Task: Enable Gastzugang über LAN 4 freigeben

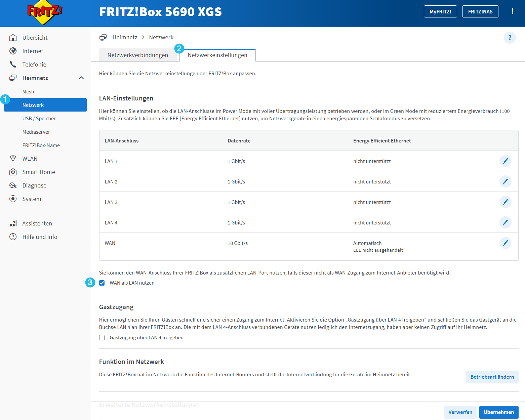Action: [102, 338]
